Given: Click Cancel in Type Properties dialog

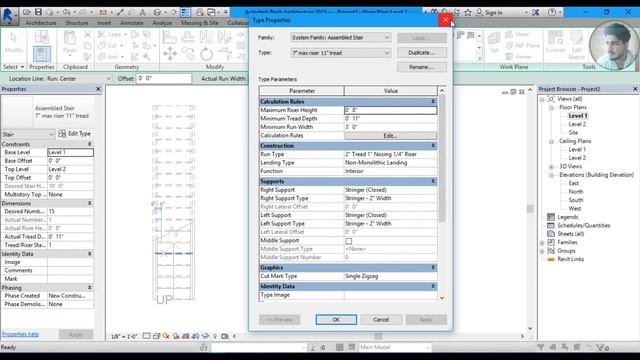Looking at the screenshot, I should [x=381, y=320].
